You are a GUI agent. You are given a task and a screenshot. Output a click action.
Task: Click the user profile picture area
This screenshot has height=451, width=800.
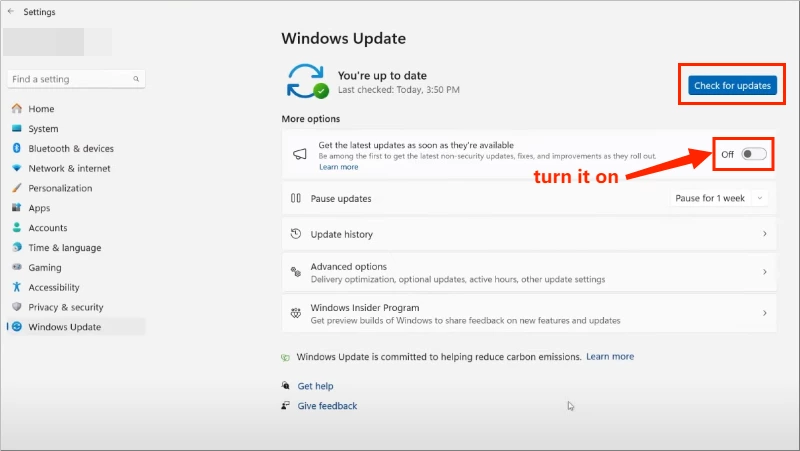click(x=58, y=42)
